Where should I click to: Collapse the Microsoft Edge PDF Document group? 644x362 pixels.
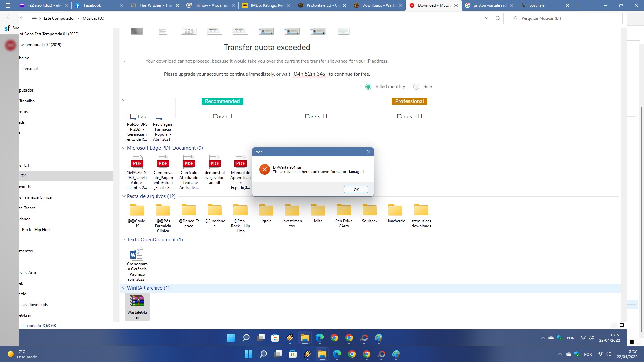click(124, 148)
